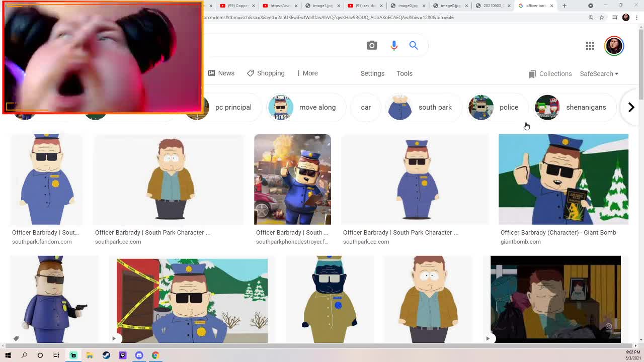Open dark room Barbrady video thumbnail
644x362 pixels.
pos(555,299)
